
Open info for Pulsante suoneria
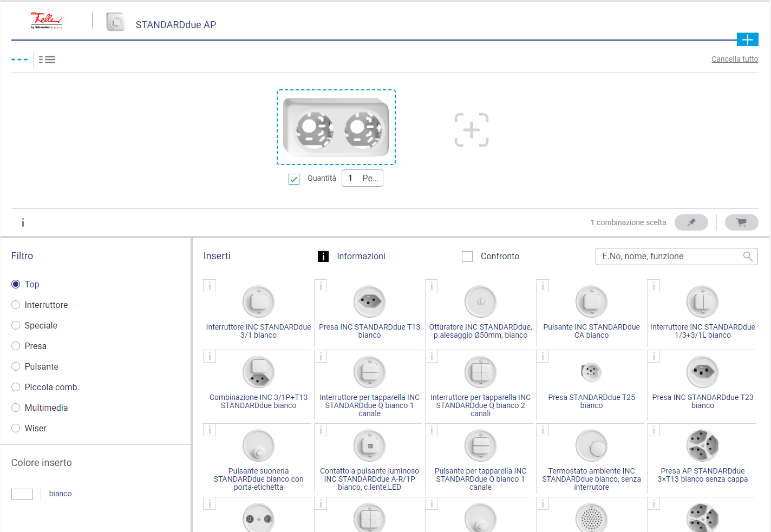pos(210,430)
